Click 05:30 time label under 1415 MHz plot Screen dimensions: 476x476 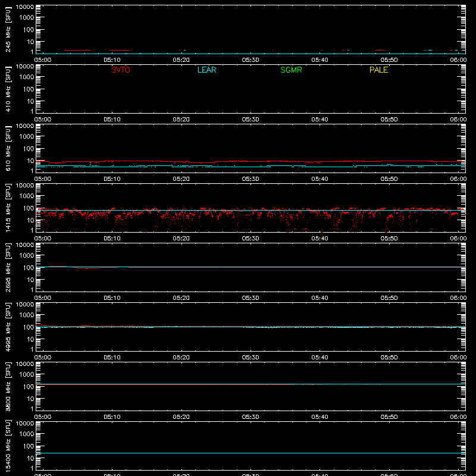click(250, 239)
